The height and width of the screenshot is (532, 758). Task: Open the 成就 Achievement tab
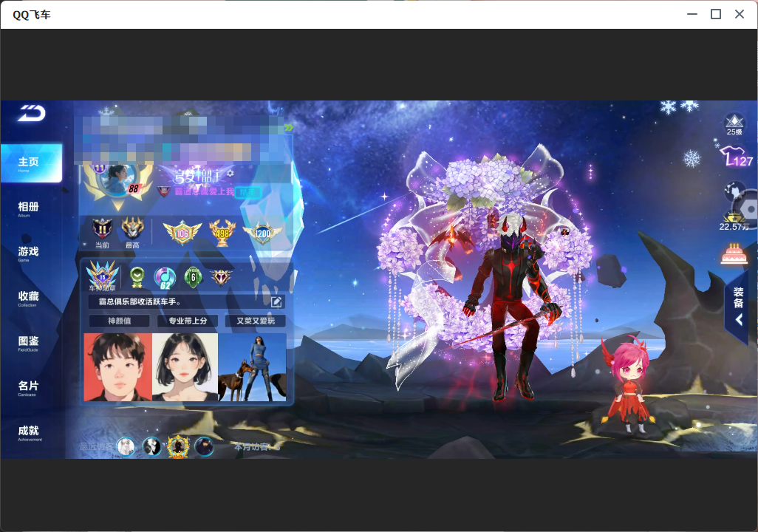coord(29,432)
